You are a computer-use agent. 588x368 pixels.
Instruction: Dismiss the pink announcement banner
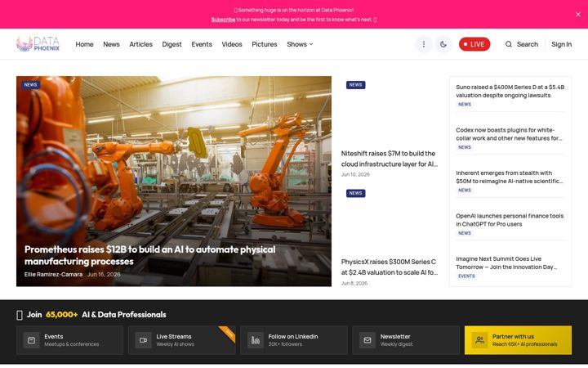tap(578, 14)
